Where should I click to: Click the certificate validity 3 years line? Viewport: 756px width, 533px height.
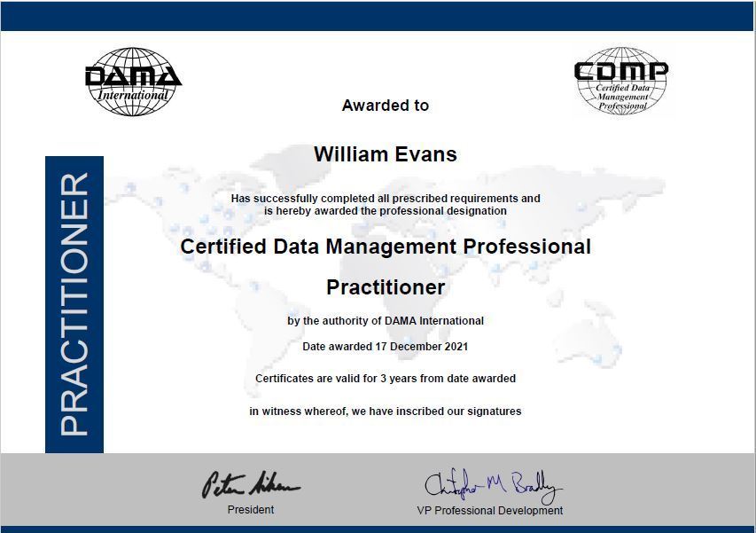386,379
